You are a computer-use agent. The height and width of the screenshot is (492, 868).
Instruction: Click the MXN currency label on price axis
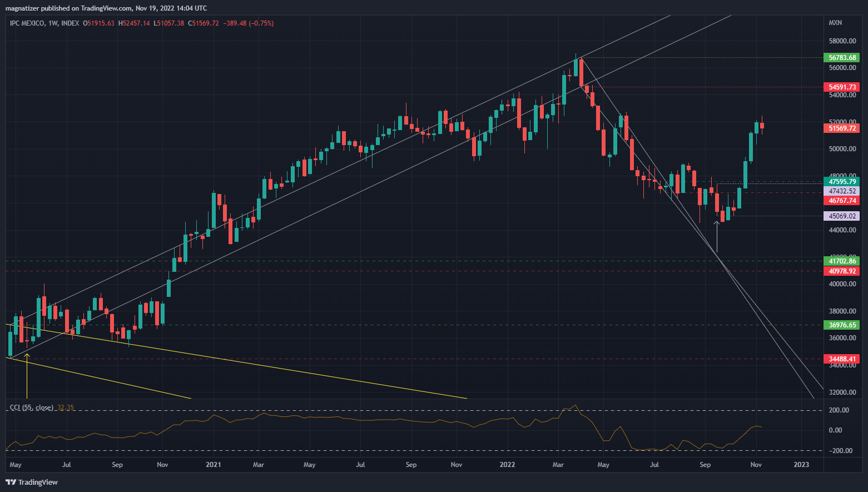pyautogui.click(x=835, y=23)
